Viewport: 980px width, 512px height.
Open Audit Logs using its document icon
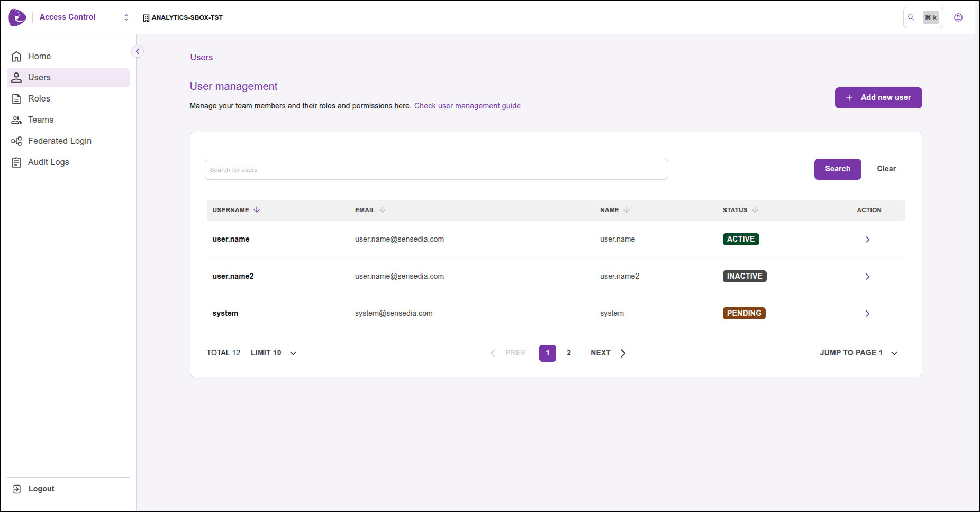(16, 162)
